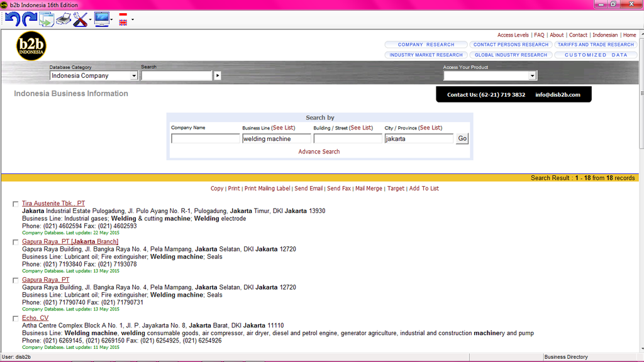The height and width of the screenshot is (362, 644).
Task: Click the b2b app icon in title bar
Action: coord(4,5)
